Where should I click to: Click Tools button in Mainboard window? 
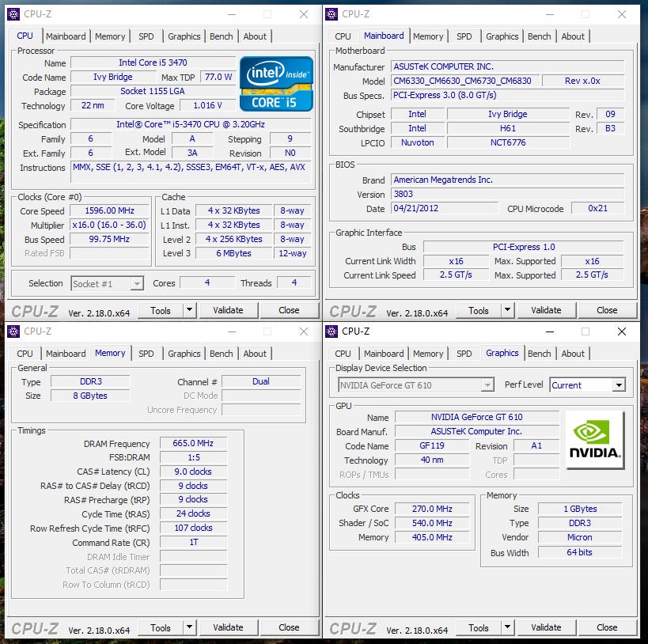pyautogui.click(x=479, y=310)
